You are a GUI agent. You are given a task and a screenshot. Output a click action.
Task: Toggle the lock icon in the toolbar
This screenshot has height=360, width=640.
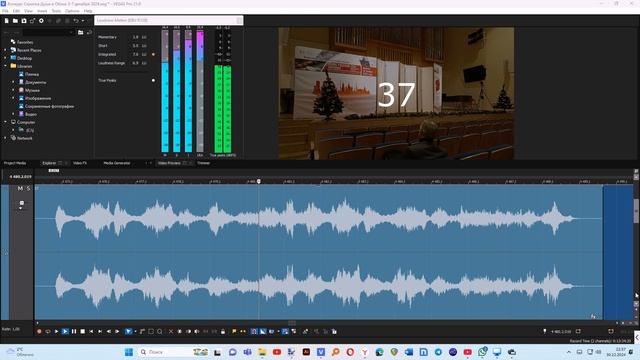(x=223, y=331)
